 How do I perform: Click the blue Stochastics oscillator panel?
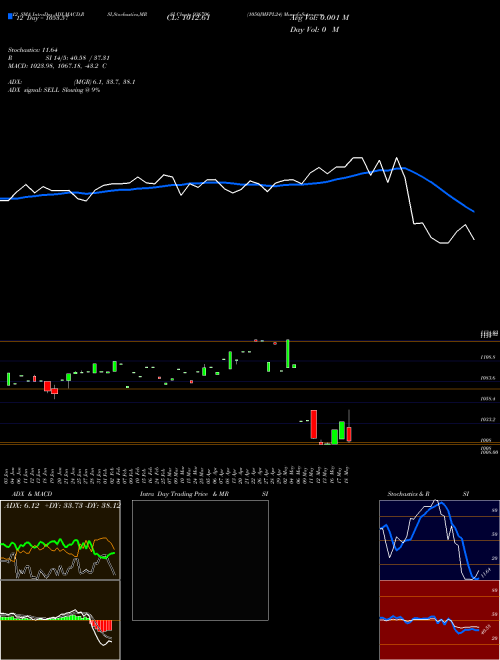[439, 540]
